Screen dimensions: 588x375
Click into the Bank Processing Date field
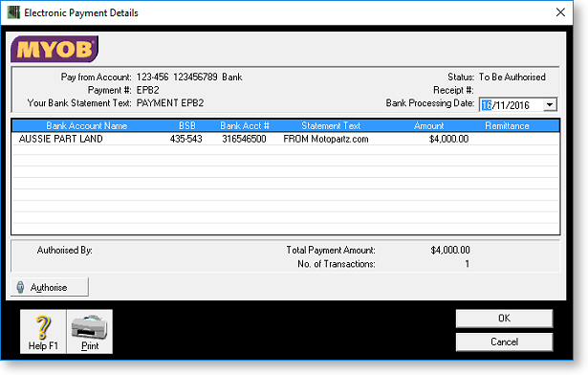pos(512,104)
